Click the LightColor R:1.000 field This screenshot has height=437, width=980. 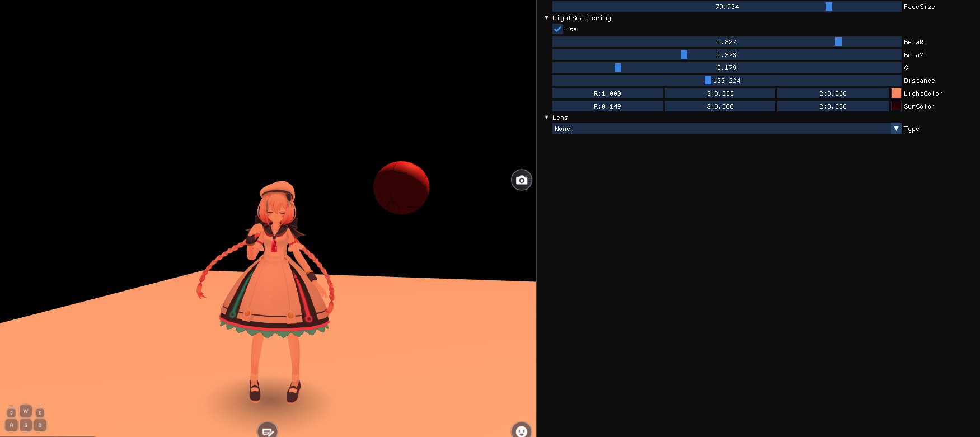(x=607, y=93)
